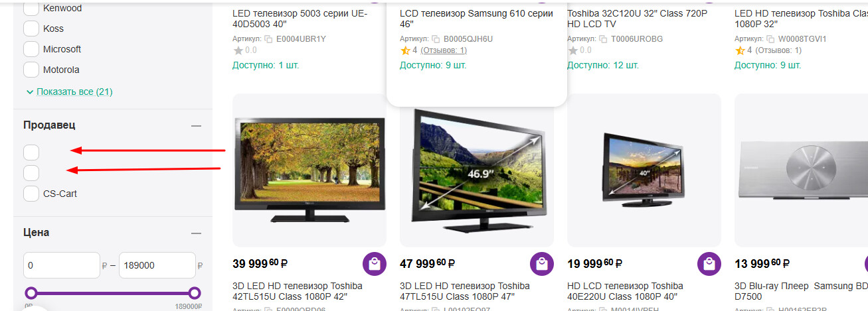
Task: Collapse the Цена filter section
Action: pos(196,233)
